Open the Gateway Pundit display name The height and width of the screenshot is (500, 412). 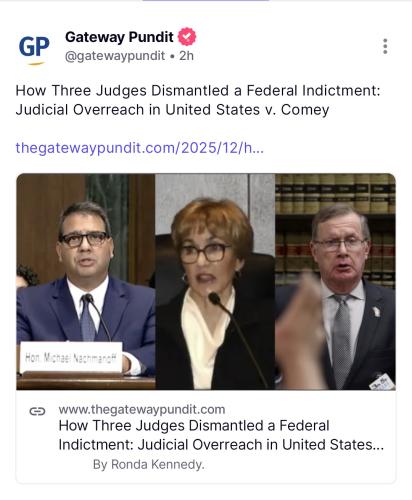click(119, 37)
